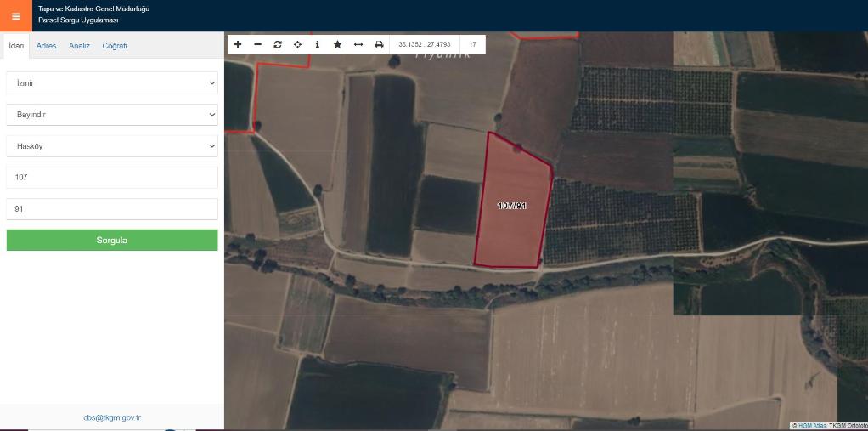Zoom in with the plus icon
The image size is (868, 431).
click(x=238, y=44)
